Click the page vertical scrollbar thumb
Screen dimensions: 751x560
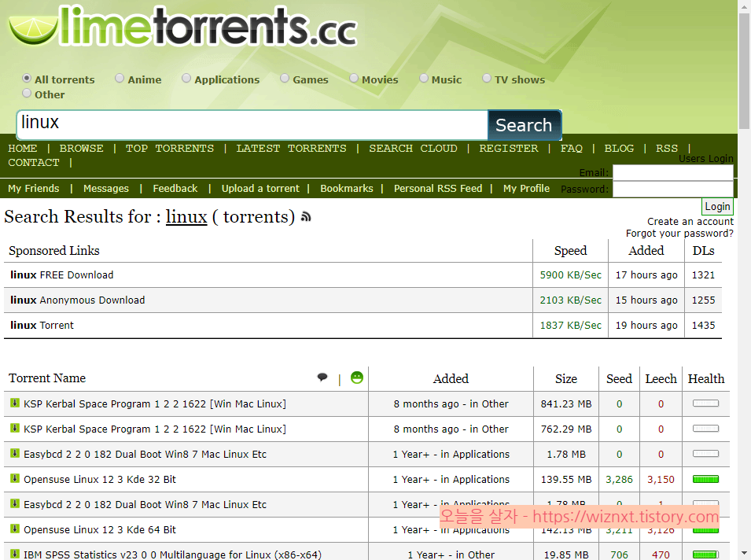click(x=744, y=71)
